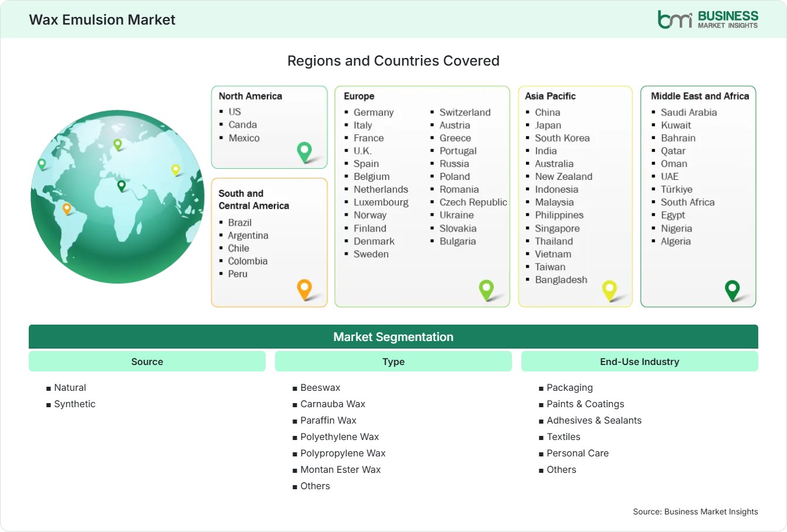Click the Europe heading
This screenshot has height=532, width=787.
click(x=359, y=96)
